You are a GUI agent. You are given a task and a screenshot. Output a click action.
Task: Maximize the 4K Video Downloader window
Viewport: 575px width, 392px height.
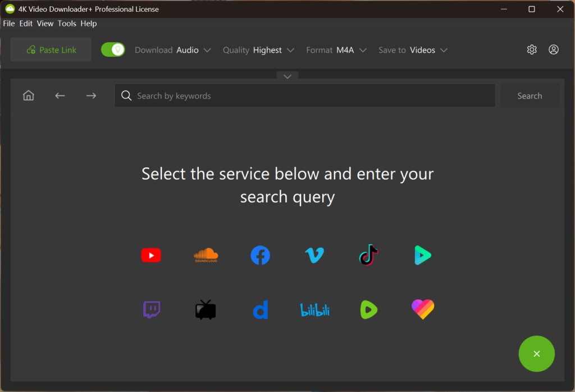(532, 9)
